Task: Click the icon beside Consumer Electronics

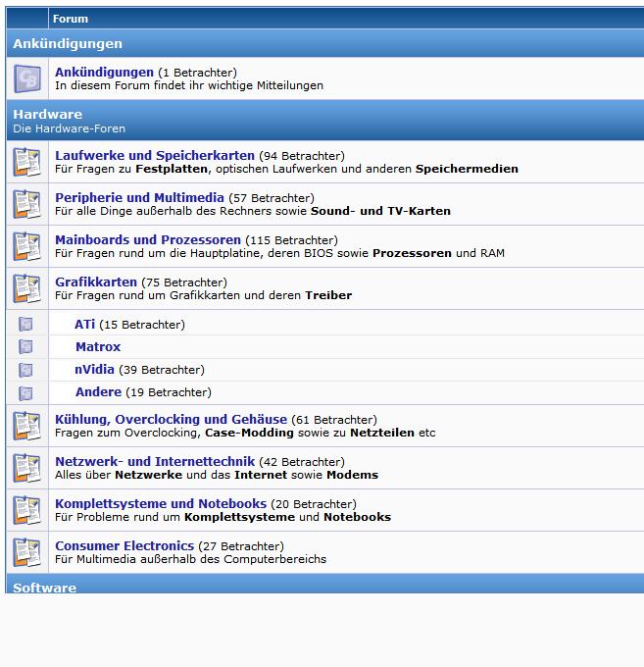Action: pos(26,552)
